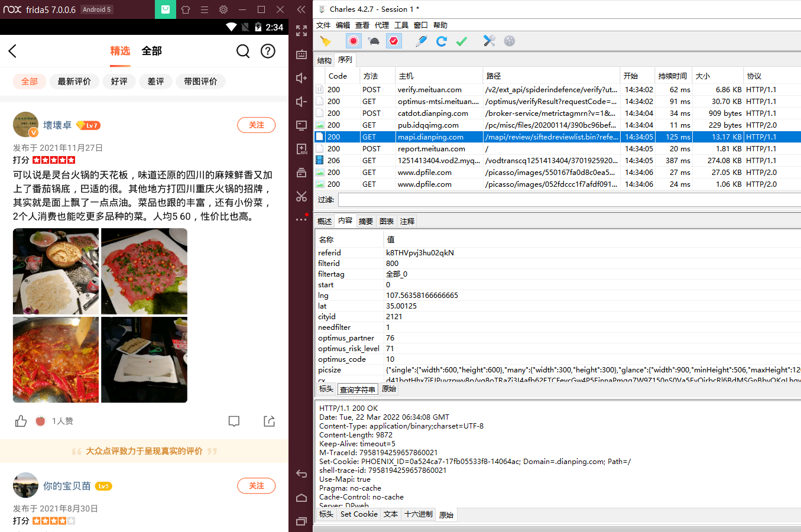Open 壞壞卓 user avatar
This screenshot has width=801, height=532.
click(x=25, y=125)
